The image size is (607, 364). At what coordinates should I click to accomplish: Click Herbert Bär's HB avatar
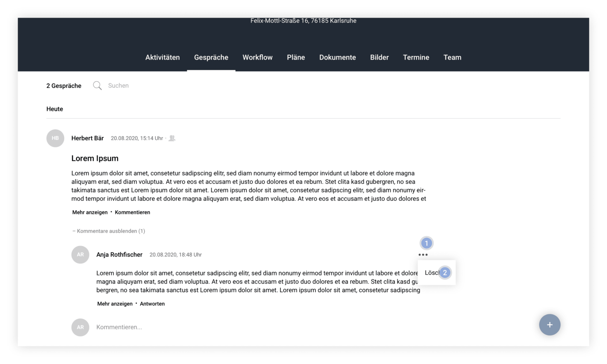pyautogui.click(x=55, y=138)
